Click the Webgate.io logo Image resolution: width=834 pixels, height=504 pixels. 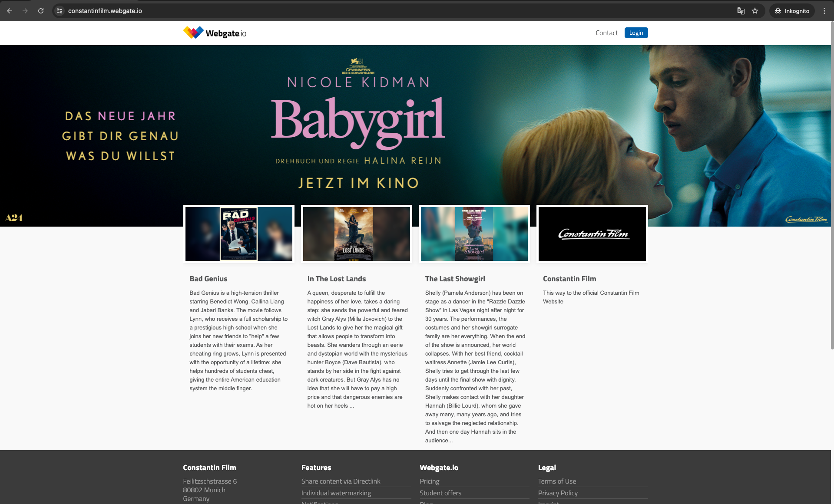click(x=215, y=33)
